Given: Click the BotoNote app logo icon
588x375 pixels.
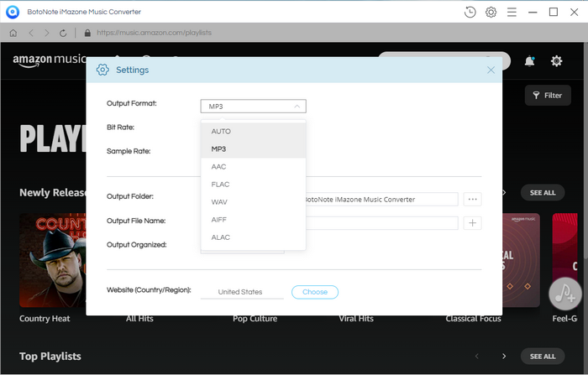Looking at the screenshot, I should pos(13,12).
